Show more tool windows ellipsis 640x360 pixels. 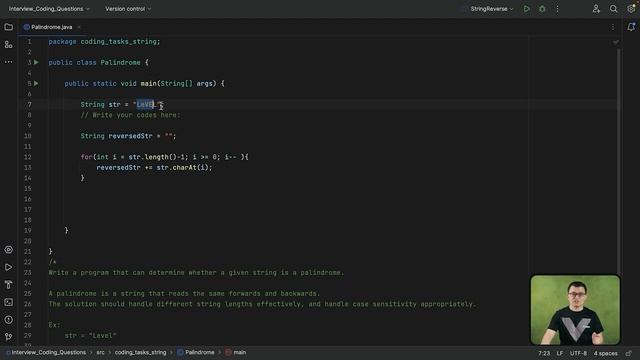(8, 62)
